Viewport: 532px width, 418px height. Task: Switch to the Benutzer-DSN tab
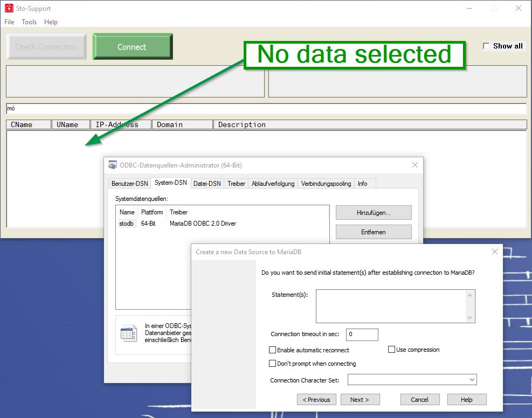[129, 184]
